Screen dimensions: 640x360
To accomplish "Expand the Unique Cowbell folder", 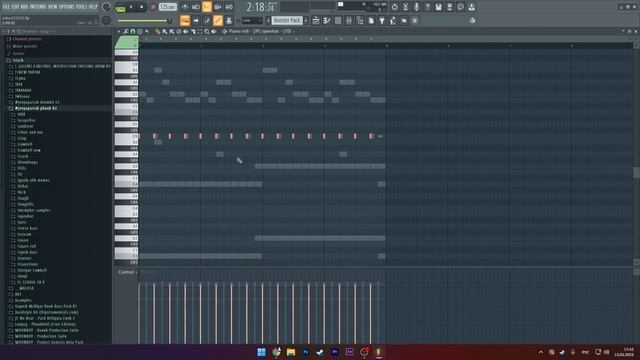I will point(32,270).
